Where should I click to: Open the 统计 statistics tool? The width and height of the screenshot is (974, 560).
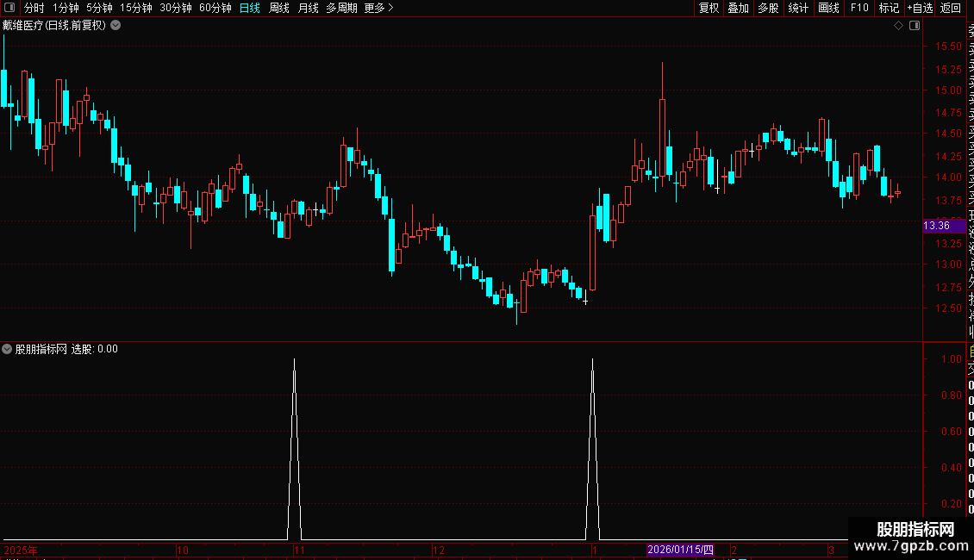tap(798, 8)
